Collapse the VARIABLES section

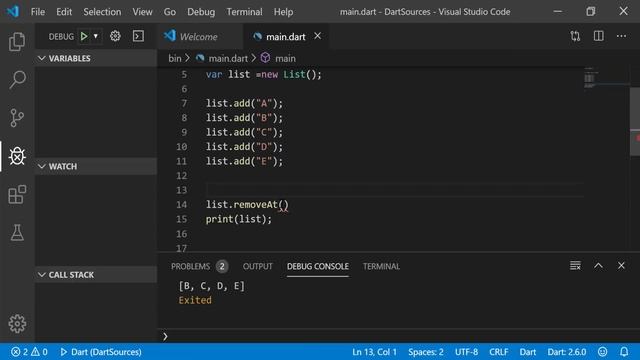click(x=96, y=58)
